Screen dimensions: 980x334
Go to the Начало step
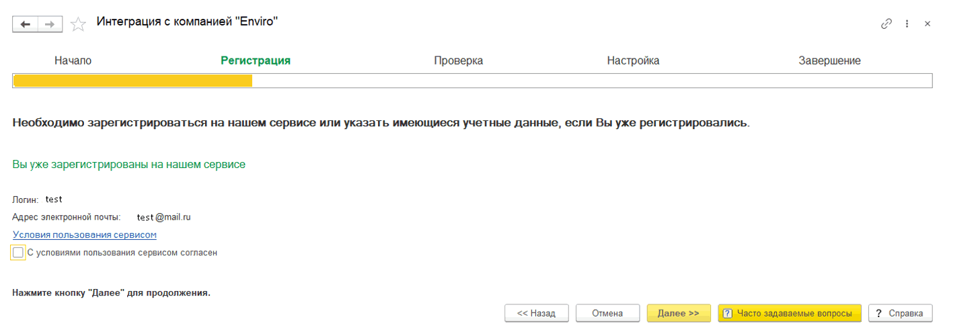(73, 60)
